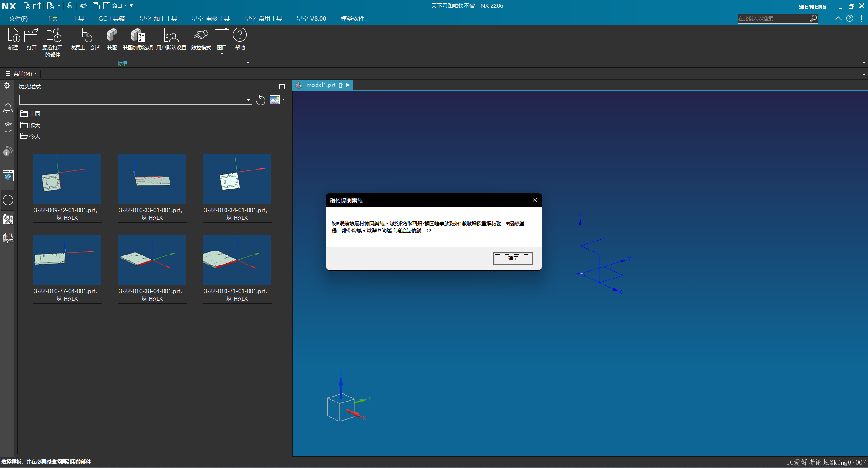Close the message dialog with X
This screenshot has height=468, width=868.
coord(534,200)
